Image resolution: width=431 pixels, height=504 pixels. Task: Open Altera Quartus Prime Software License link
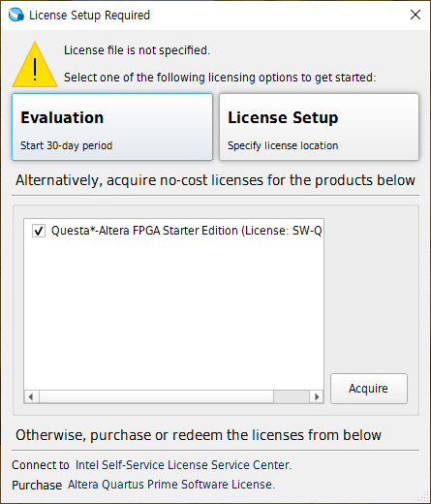click(171, 485)
